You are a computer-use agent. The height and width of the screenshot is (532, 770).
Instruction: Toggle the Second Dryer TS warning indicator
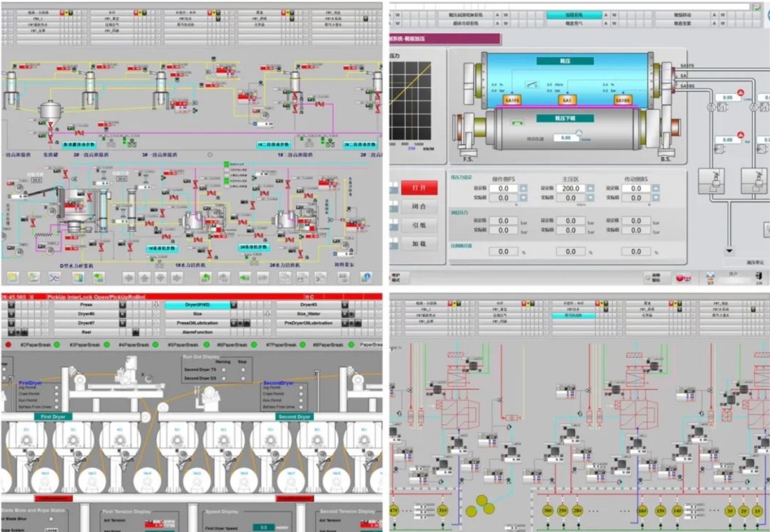tap(223, 370)
